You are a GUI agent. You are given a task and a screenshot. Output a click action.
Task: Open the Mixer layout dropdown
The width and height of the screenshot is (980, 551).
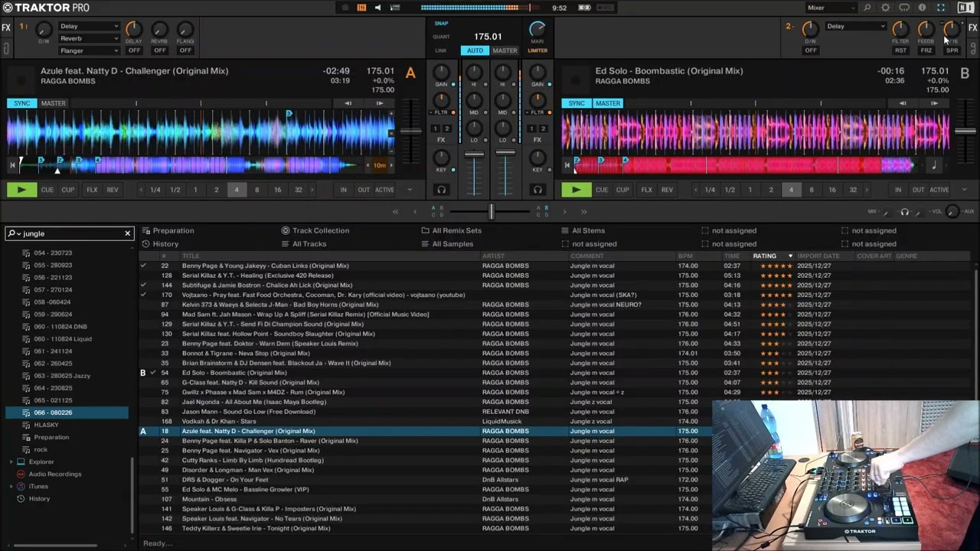tap(831, 8)
